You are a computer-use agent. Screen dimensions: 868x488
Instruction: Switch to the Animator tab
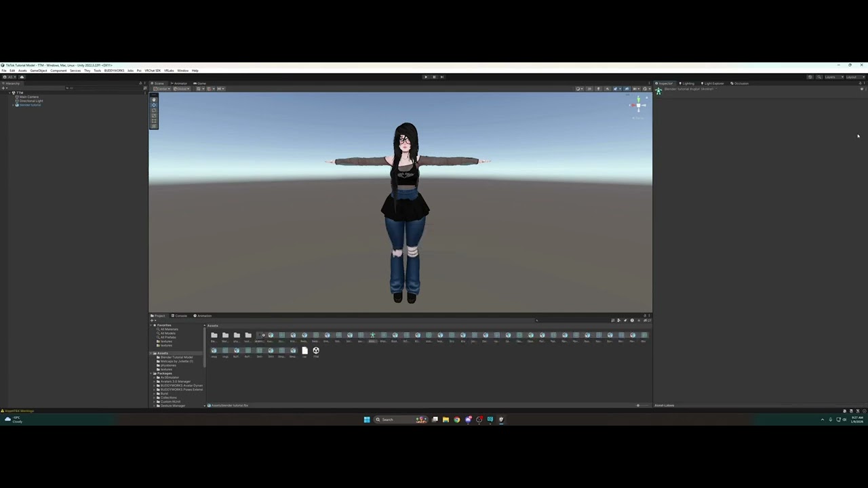coord(179,83)
